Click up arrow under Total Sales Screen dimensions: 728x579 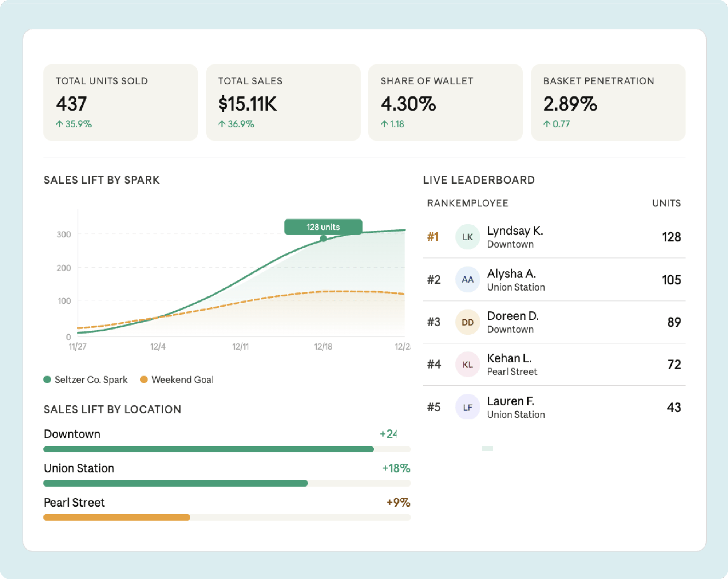[x=222, y=124]
